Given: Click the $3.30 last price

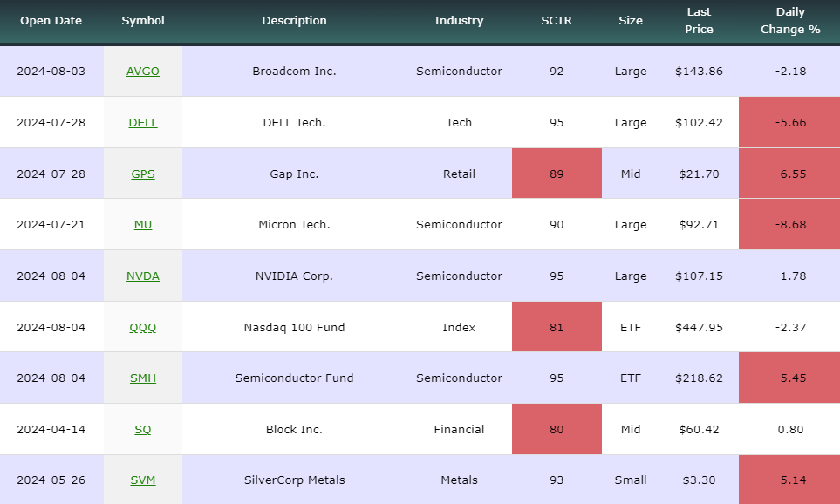Looking at the screenshot, I should point(699,480).
